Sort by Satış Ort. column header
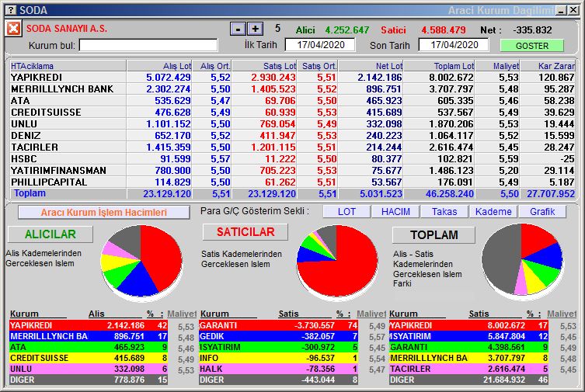Viewport: 585px width, 392px height. point(319,66)
